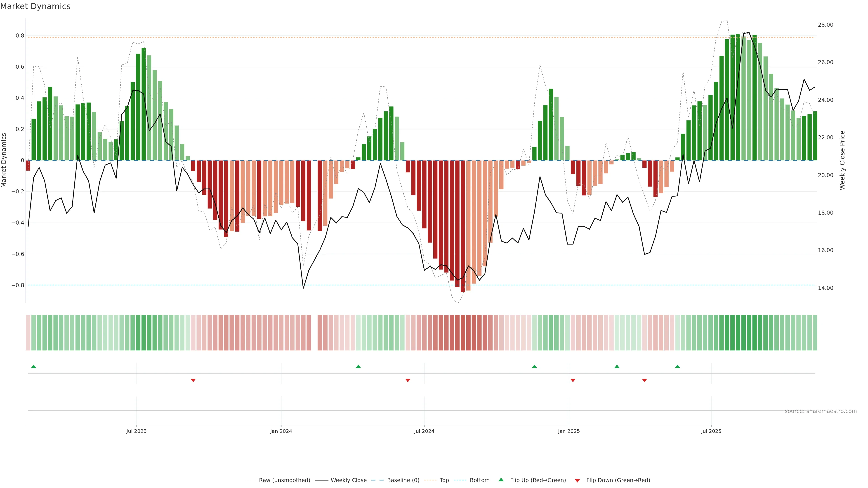Click the rightmost green flip-up triangle marker

click(677, 366)
